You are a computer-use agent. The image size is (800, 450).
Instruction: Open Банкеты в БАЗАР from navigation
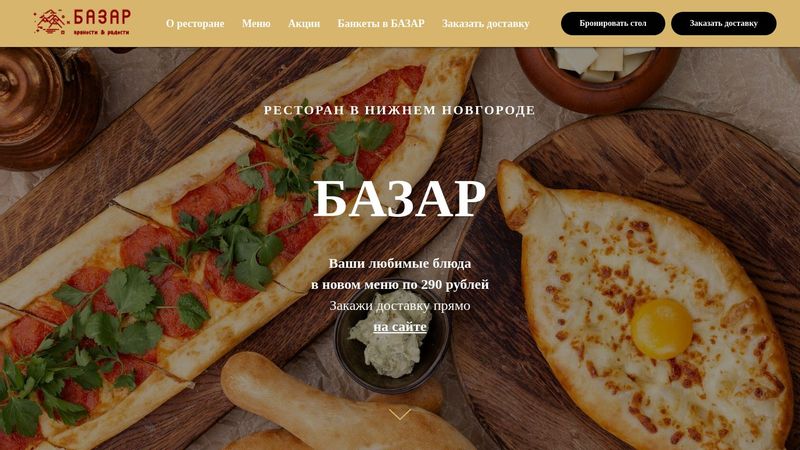pos(381,23)
